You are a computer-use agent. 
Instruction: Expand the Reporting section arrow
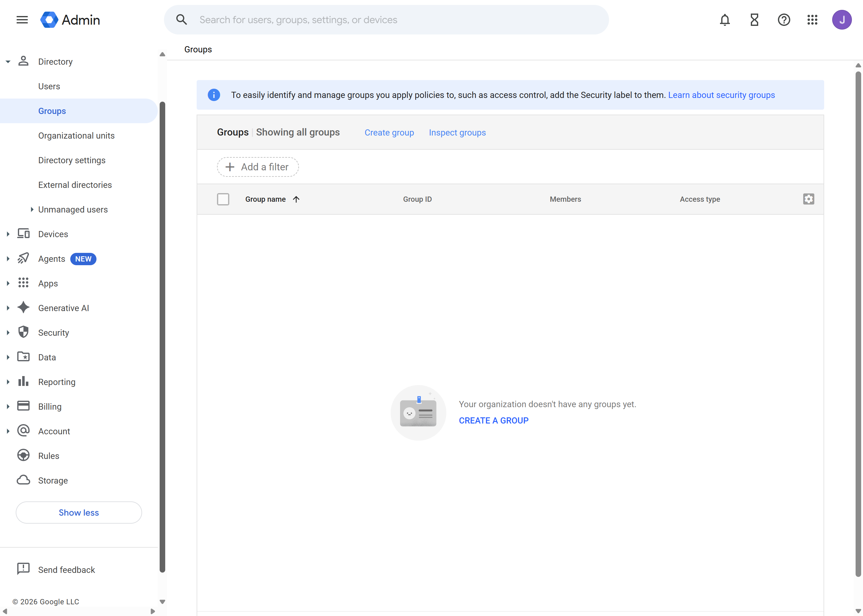point(8,382)
